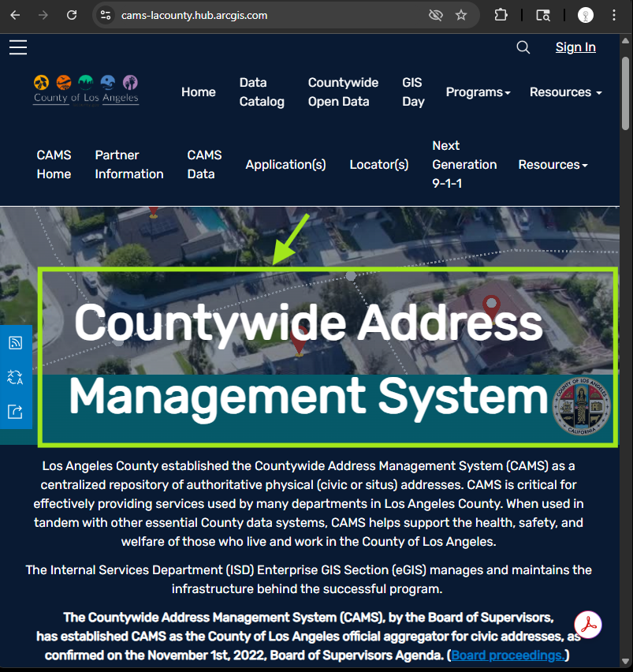Click the crossed-eye tracking protection icon
This screenshot has height=672, width=633.
point(434,15)
